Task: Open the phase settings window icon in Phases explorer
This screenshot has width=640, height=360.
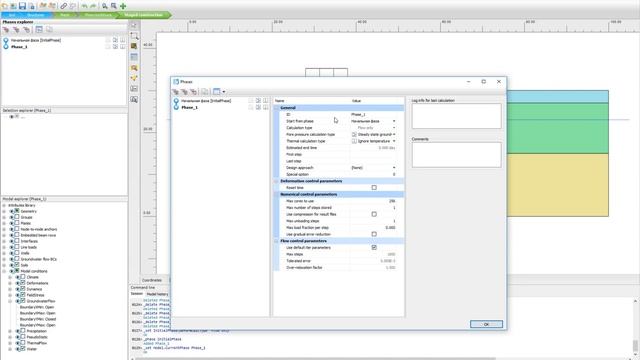Action: coord(39,29)
